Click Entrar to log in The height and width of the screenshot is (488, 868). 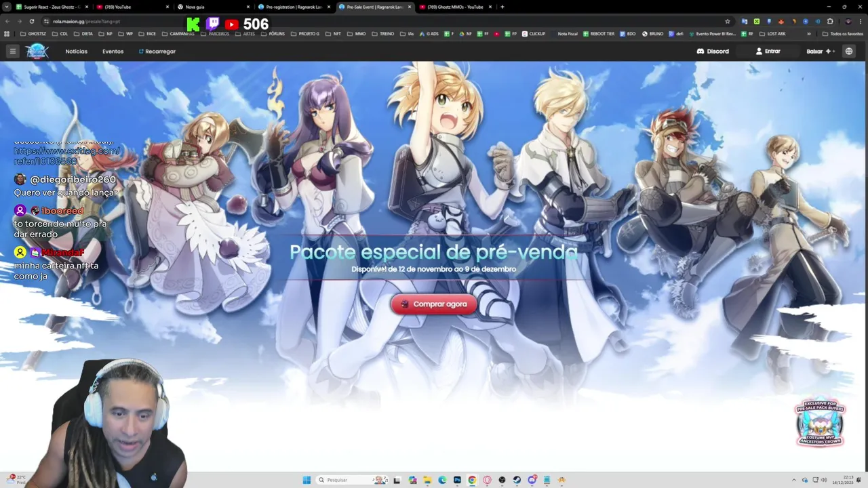tap(768, 52)
